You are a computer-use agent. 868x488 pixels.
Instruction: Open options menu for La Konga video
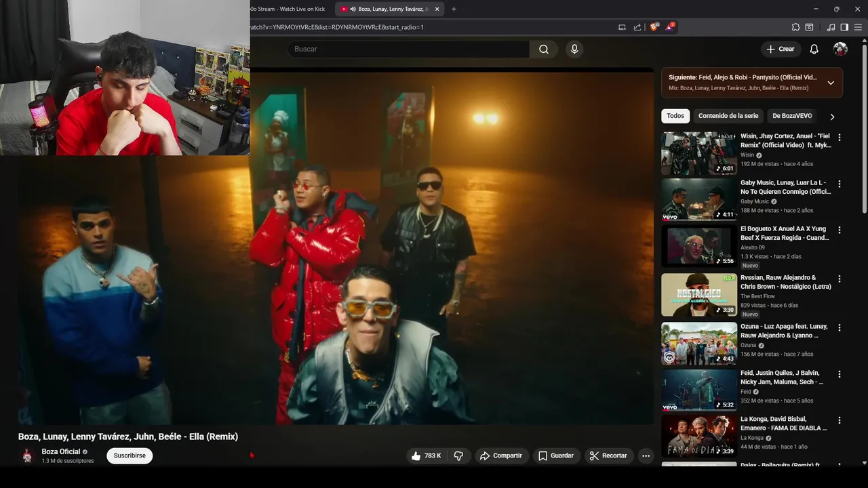[x=840, y=420]
